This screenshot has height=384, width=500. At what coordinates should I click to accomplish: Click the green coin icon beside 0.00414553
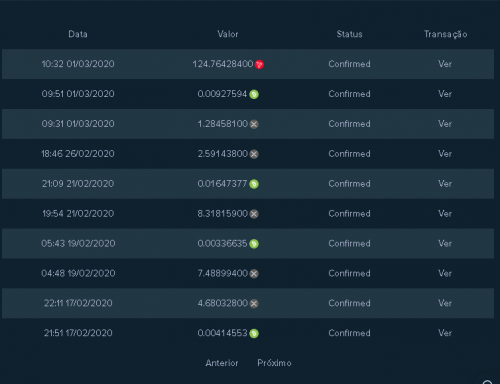pos(254,333)
